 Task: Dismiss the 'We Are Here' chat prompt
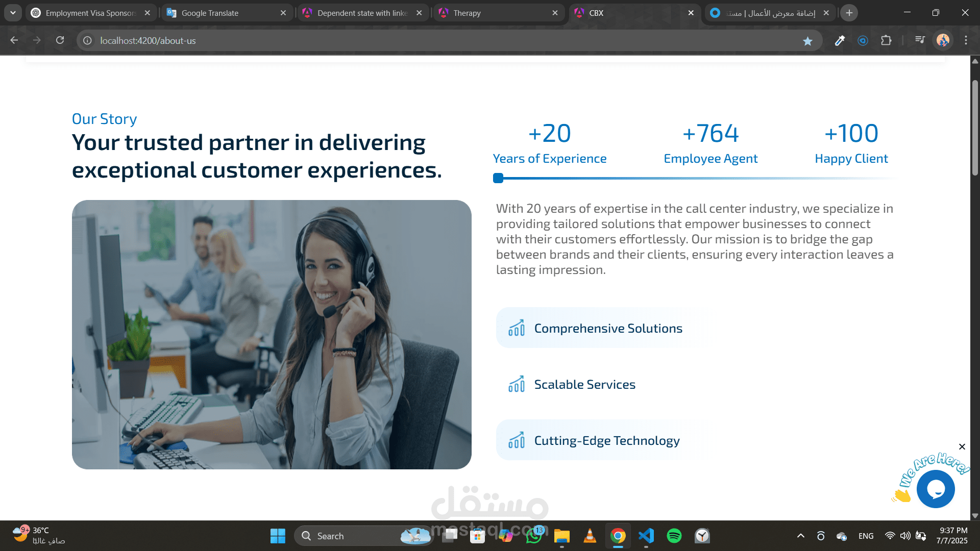point(962,447)
